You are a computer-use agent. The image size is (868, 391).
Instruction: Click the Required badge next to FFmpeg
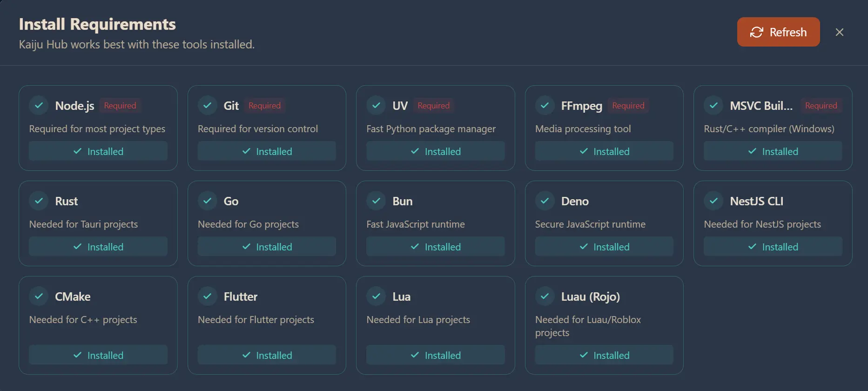click(x=628, y=106)
